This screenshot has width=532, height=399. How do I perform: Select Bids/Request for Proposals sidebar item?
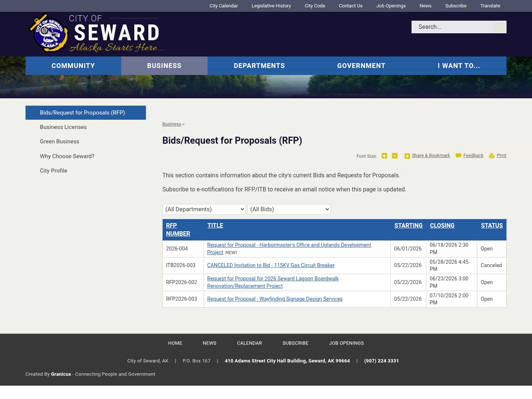tap(86, 113)
